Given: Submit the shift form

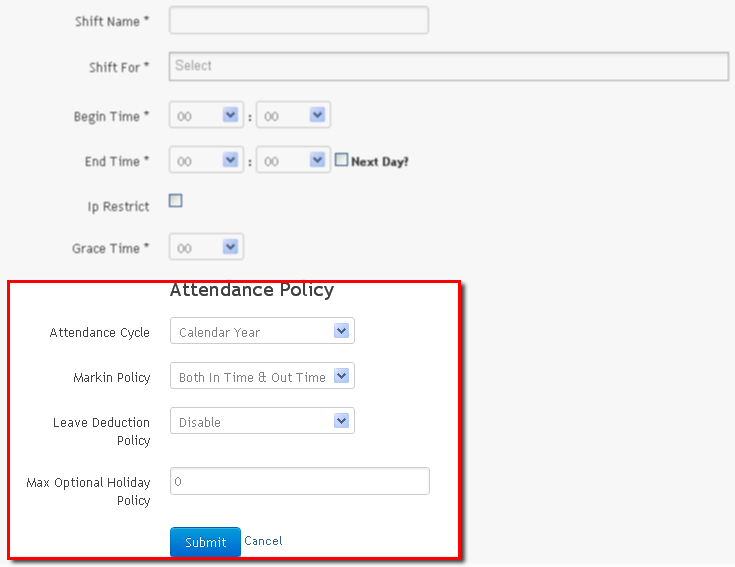Looking at the screenshot, I should click(205, 542).
